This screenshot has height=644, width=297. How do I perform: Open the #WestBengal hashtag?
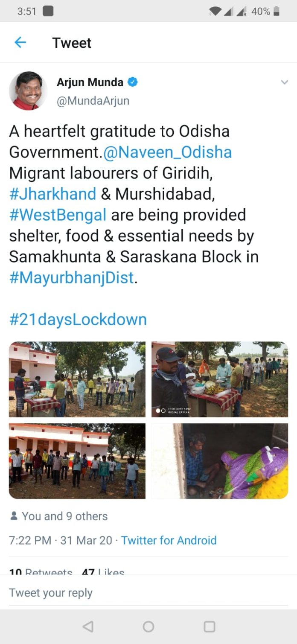(58, 215)
